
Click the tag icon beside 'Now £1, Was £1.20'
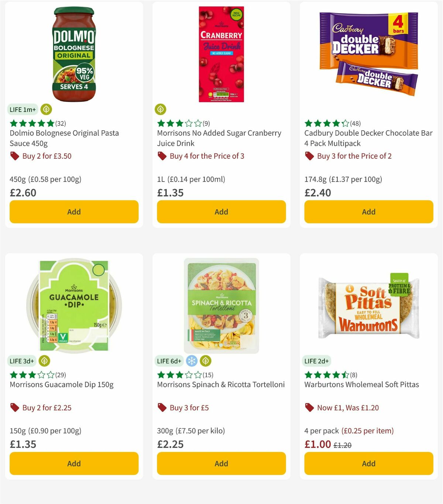pyautogui.click(x=309, y=408)
